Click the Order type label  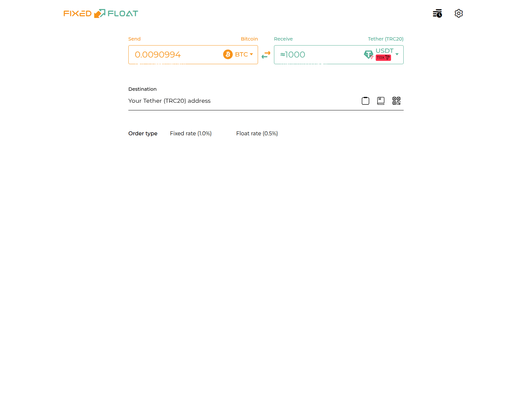[x=143, y=133]
